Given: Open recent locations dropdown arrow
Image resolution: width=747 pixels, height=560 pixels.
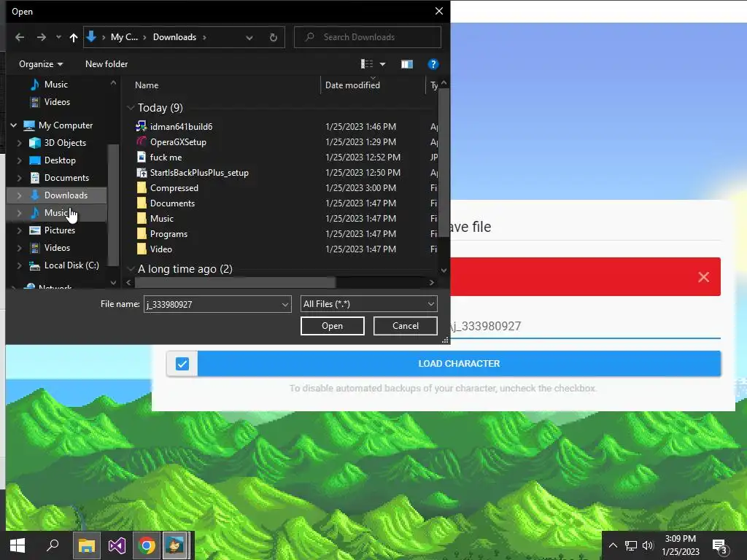Looking at the screenshot, I should coord(58,37).
